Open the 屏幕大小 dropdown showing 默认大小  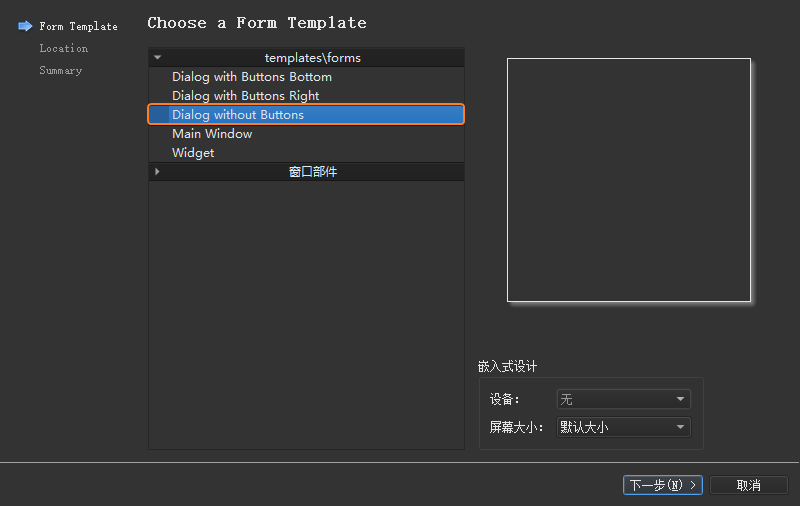[x=622, y=427]
